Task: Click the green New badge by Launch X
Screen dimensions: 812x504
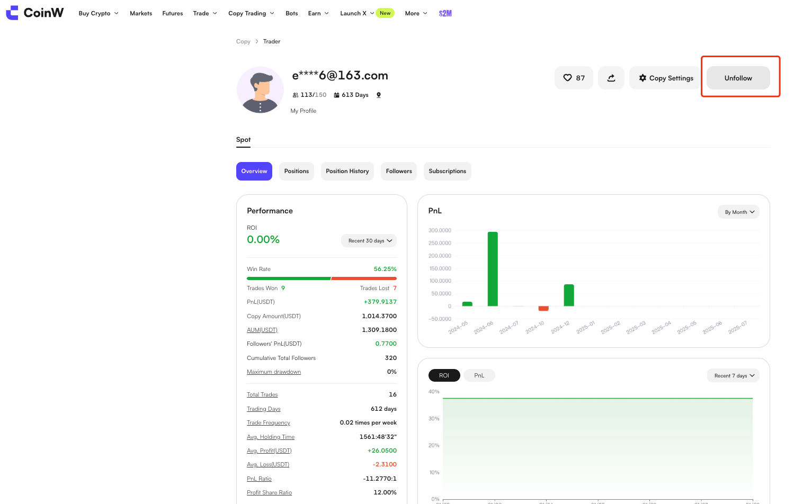Action: pos(385,13)
